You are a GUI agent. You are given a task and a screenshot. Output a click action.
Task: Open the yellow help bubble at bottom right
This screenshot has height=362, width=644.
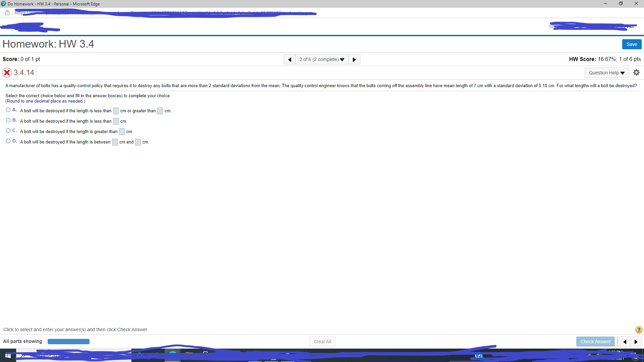(x=638, y=329)
